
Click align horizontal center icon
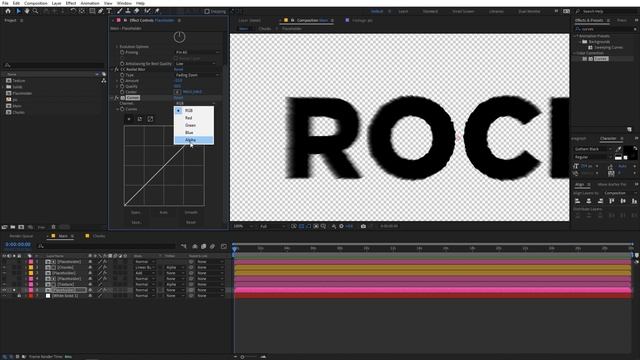(x=589, y=201)
